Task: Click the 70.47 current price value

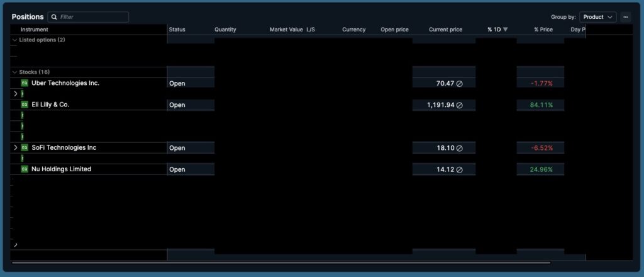Action: [445, 84]
